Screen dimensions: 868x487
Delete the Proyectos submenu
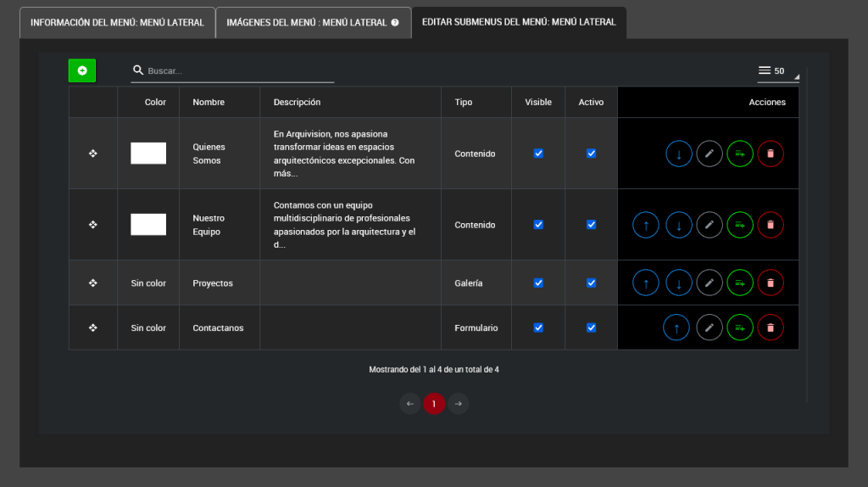771,283
